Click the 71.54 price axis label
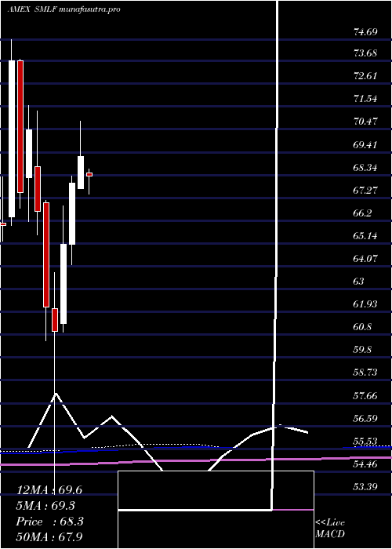This screenshot has width=392, height=549. tap(365, 99)
